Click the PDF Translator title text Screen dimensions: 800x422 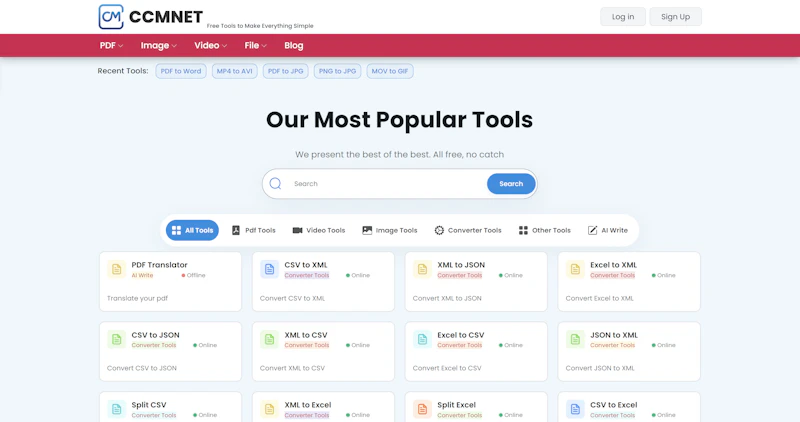pyautogui.click(x=159, y=265)
